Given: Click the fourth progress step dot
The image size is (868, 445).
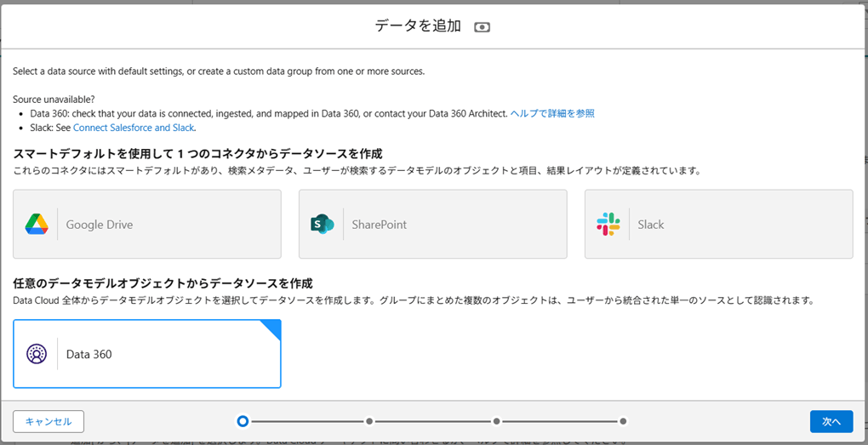Looking at the screenshot, I should (x=623, y=421).
